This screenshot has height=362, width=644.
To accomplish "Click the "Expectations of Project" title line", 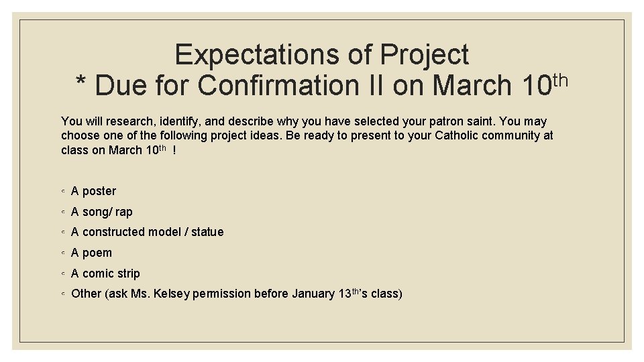I will 321,55.
